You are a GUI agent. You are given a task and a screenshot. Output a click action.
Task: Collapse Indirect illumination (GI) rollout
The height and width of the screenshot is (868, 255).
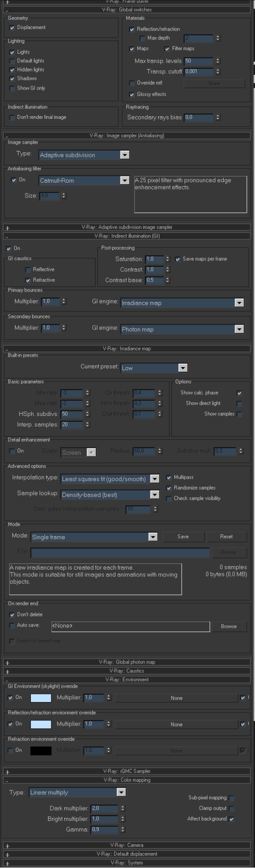(127, 236)
